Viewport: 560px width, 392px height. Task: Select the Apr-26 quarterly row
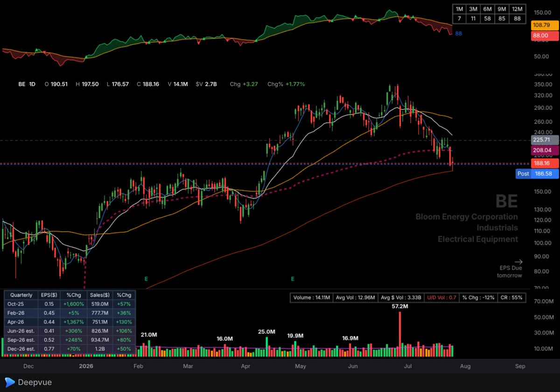(x=70, y=322)
